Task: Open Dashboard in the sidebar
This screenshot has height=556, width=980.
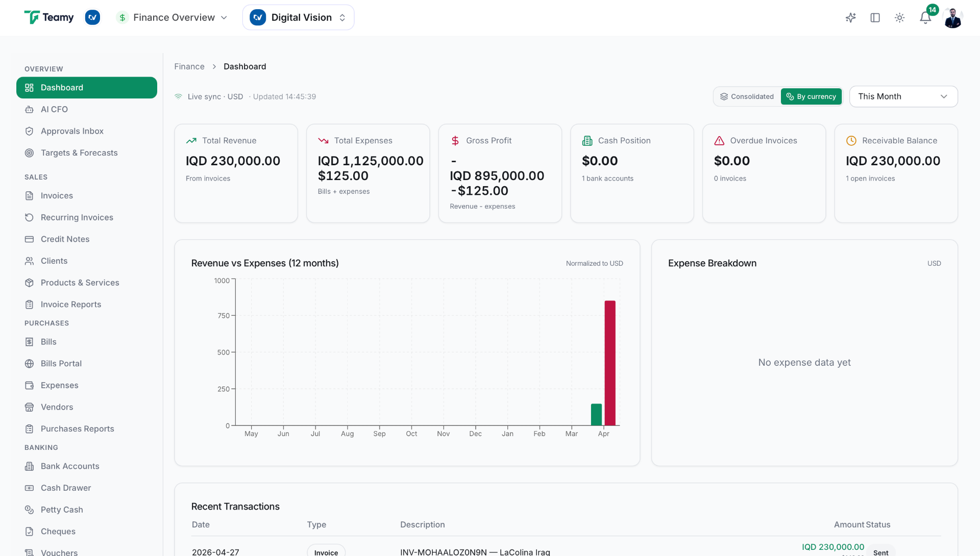Action: (x=87, y=88)
